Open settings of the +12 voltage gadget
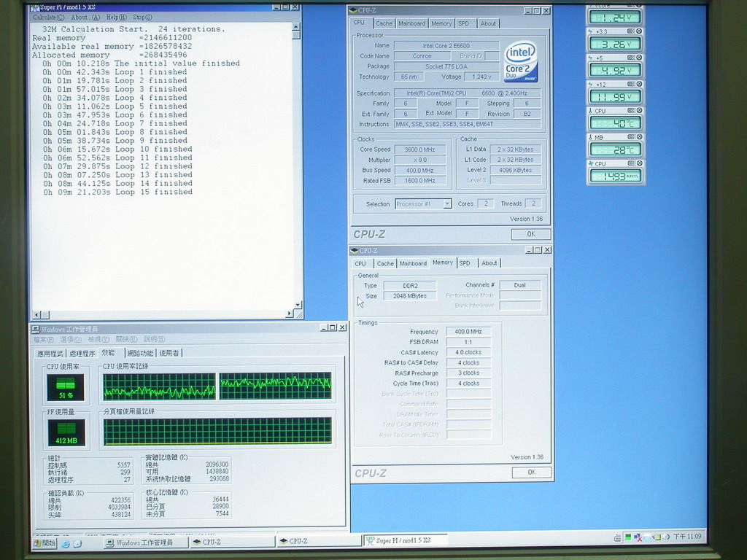This screenshot has height=560, width=747. (631, 85)
